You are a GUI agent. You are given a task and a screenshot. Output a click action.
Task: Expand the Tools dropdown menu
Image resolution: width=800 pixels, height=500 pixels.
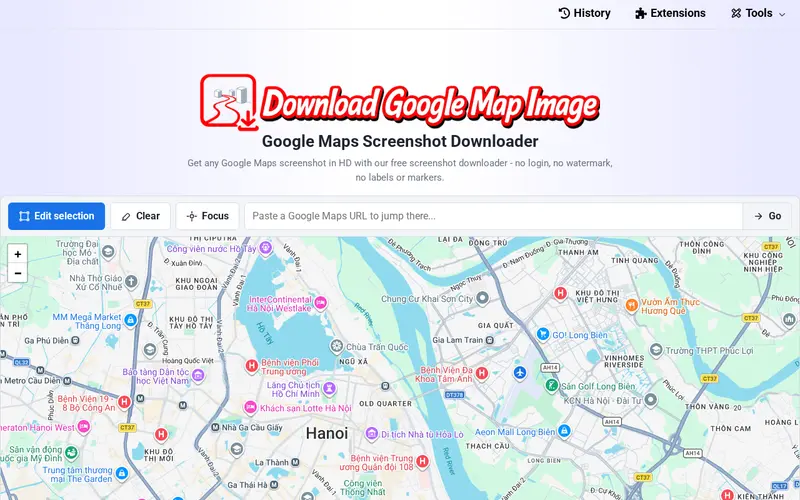[x=758, y=13]
